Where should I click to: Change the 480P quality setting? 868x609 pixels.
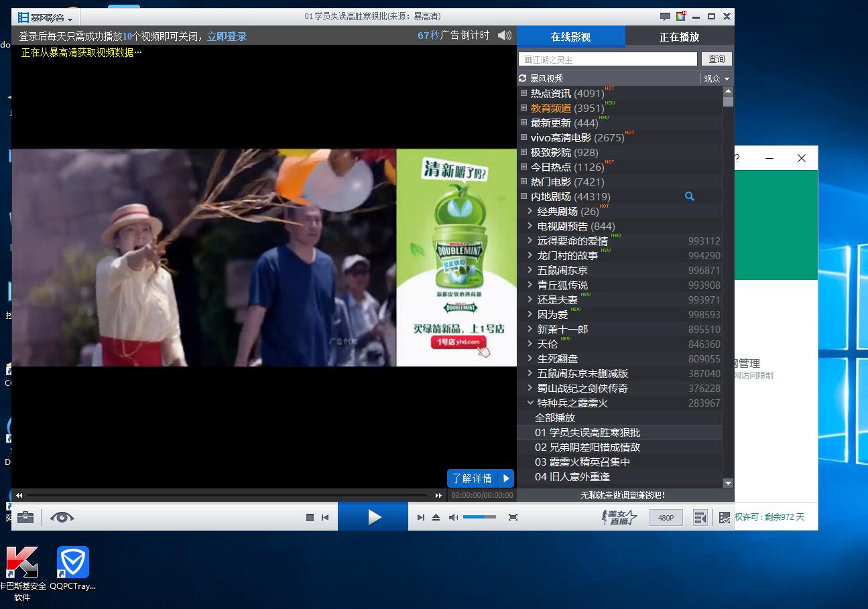pyautogui.click(x=666, y=518)
